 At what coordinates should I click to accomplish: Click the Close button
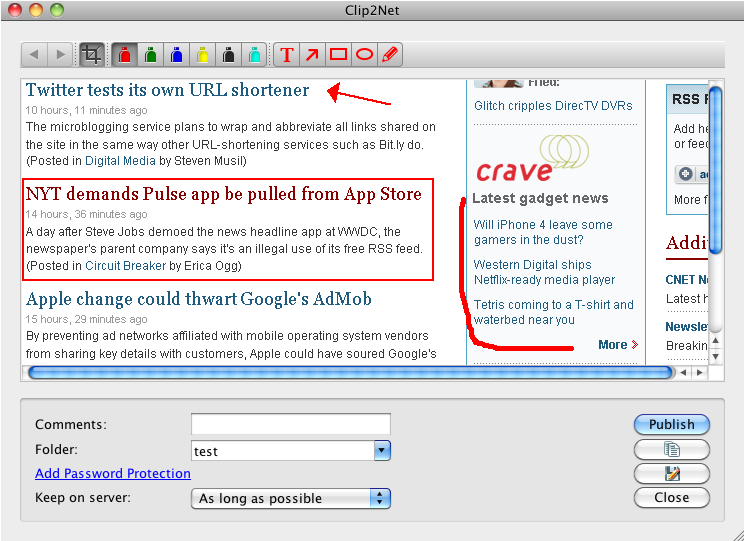tap(671, 497)
